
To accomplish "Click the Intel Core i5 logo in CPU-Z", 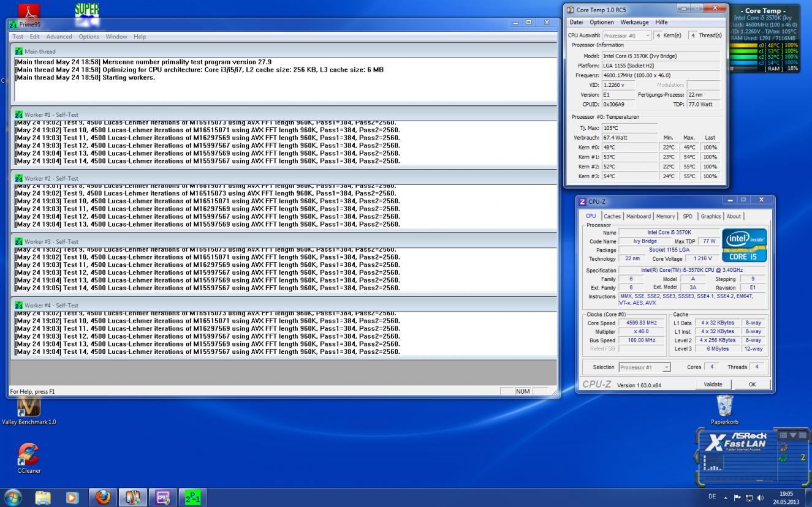I will point(744,245).
